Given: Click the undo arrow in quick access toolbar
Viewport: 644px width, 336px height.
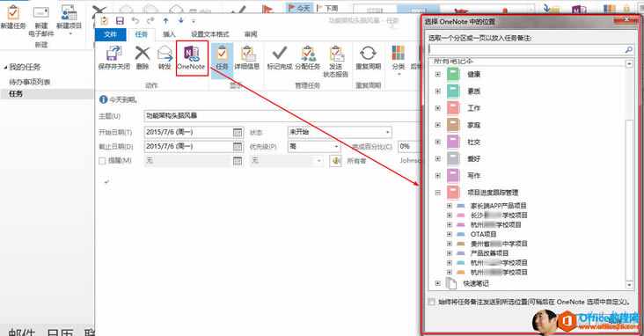Looking at the screenshot, I should [135, 20].
